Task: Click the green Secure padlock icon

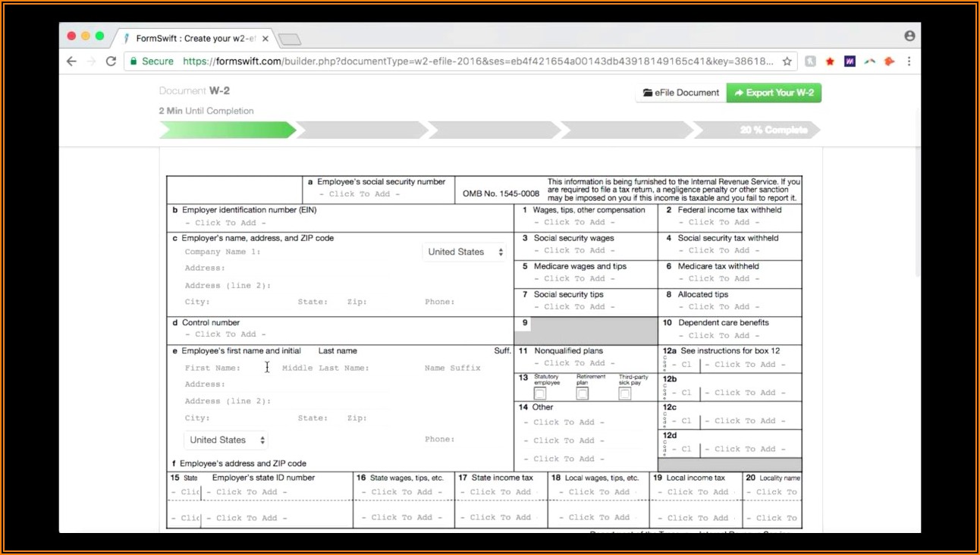Action: pyautogui.click(x=133, y=61)
